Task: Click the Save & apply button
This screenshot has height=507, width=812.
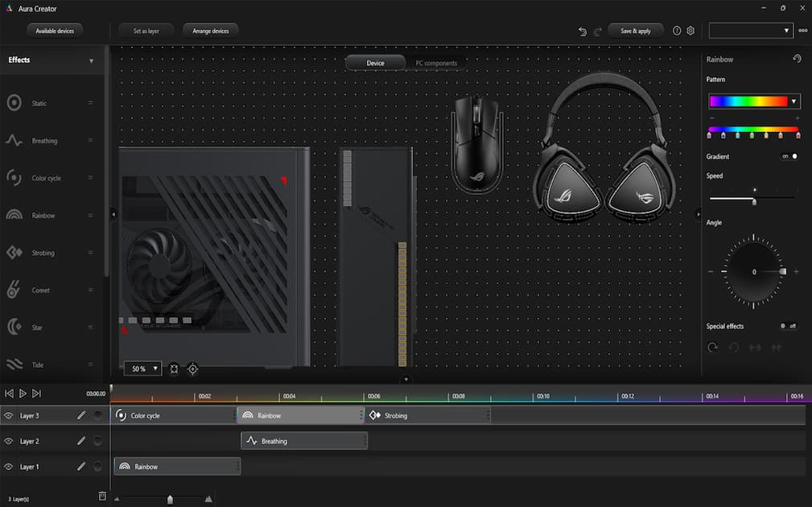Action: click(x=635, y=30)
